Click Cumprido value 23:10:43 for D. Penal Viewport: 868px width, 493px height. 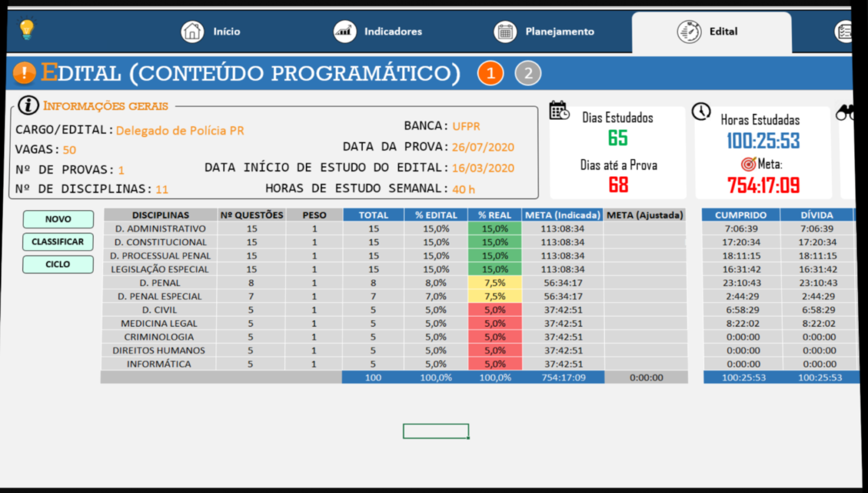click(x=741, y=283)
